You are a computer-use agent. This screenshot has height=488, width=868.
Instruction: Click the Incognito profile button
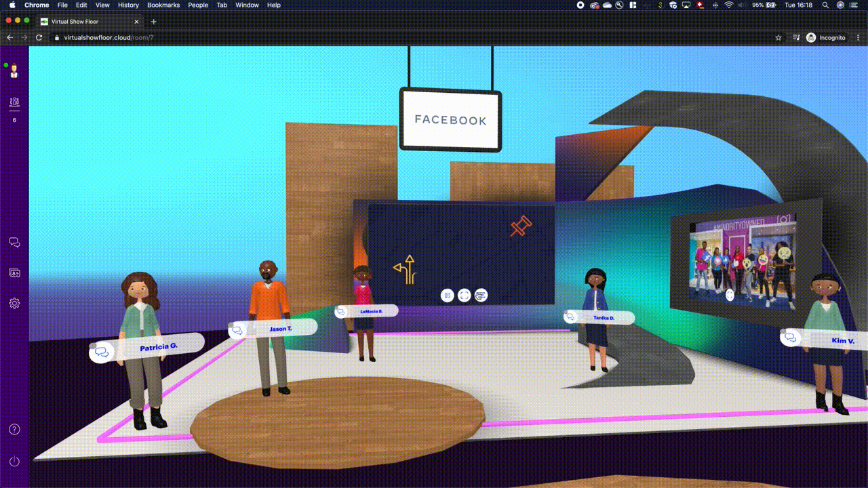click(x=825, y=37)
